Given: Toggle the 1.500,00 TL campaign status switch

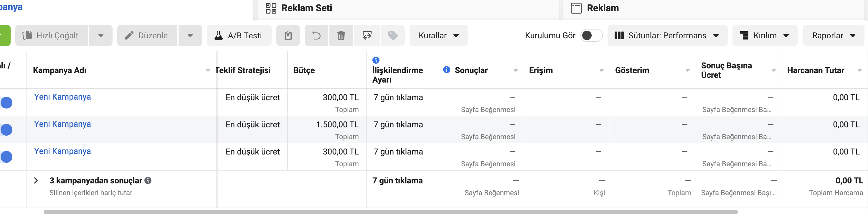Looking at the screenshot, I should (6, 130).
